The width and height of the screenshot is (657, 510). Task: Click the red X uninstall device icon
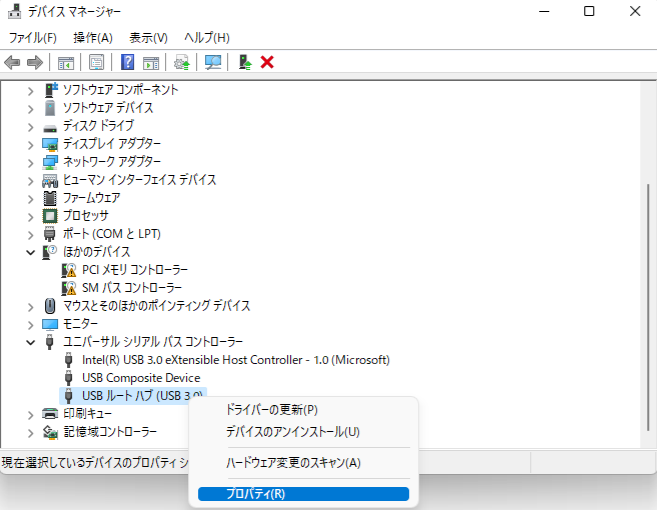[267, 62]
